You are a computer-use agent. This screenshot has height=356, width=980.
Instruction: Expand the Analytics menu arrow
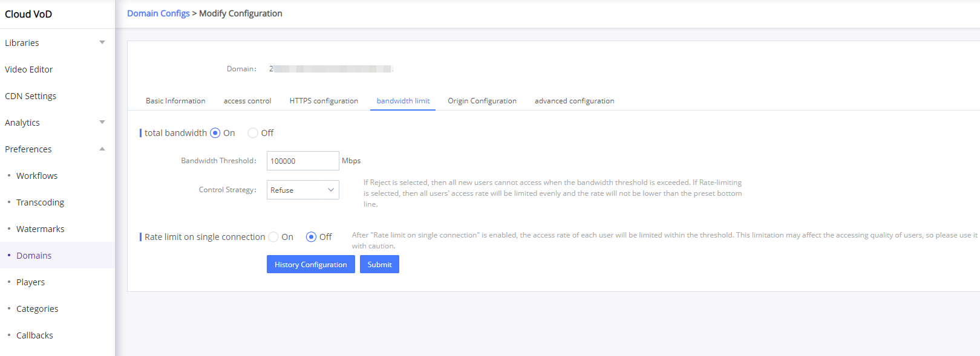tap(102, 122)
